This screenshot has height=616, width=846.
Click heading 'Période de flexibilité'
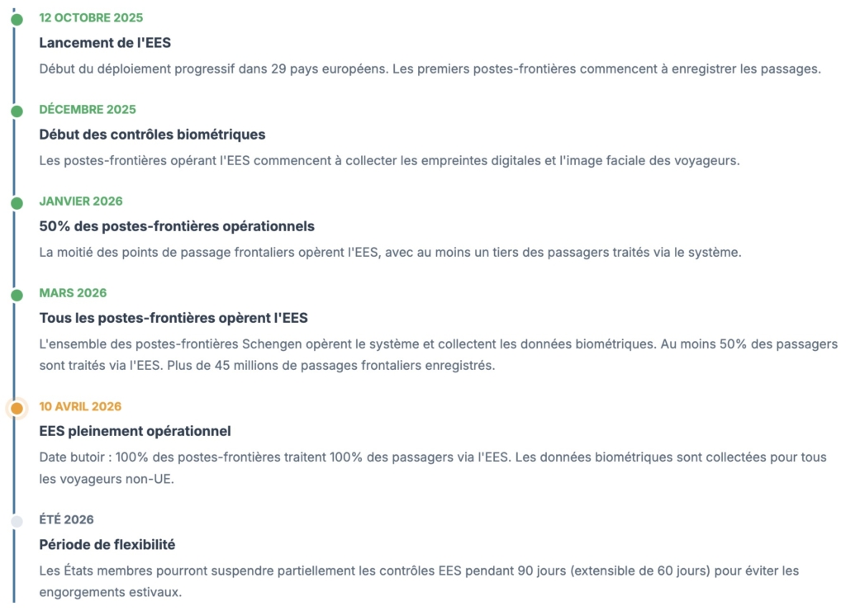point(107,544)
